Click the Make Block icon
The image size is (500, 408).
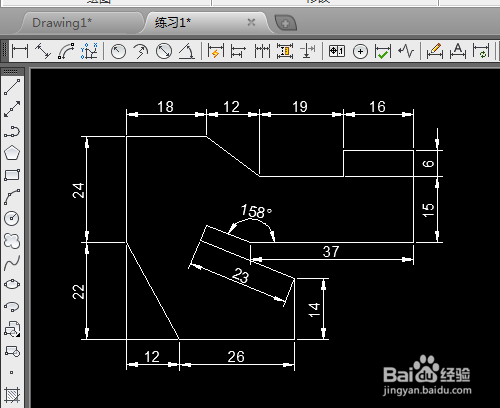pyautogui.click(x=12, y=351)
